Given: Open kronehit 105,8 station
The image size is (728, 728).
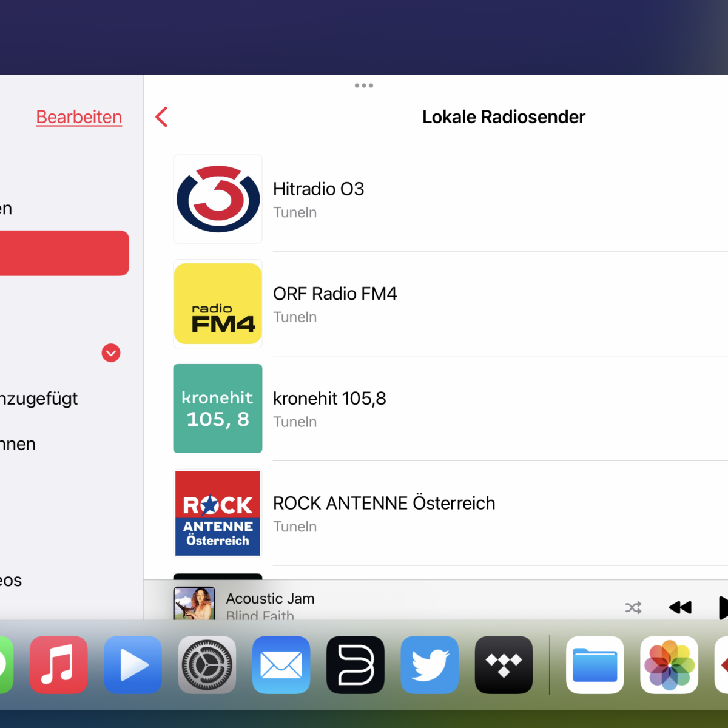Looking at the screenshot, I should 329,399.
